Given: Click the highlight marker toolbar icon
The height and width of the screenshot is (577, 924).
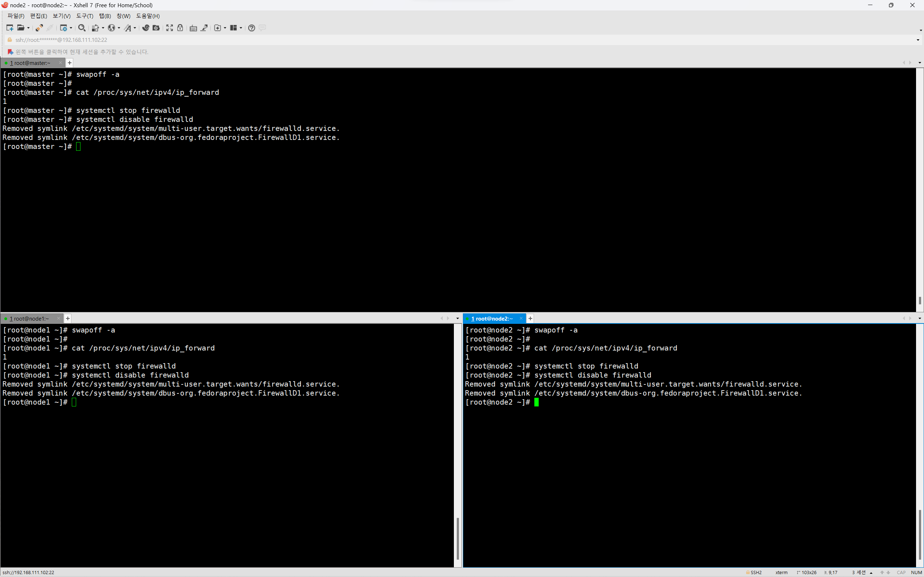Looking at the screenshot, I should click(x=204, y=28).
